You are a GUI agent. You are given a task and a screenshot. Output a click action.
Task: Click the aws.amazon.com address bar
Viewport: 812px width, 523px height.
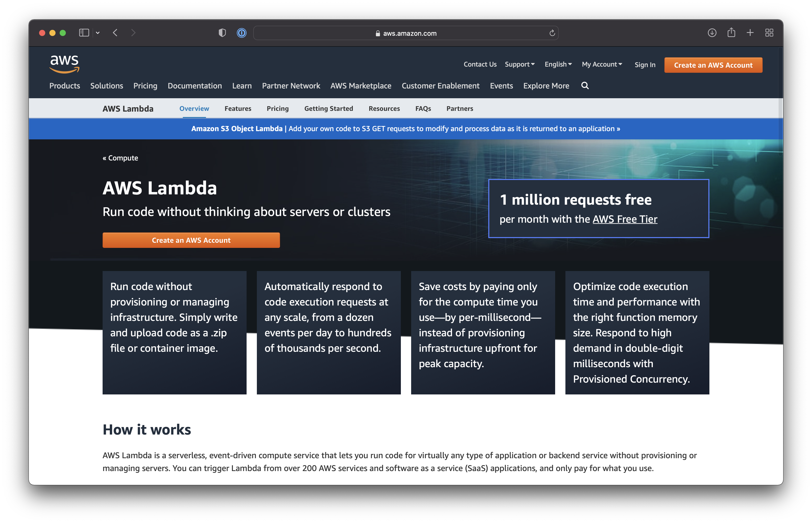406,33
